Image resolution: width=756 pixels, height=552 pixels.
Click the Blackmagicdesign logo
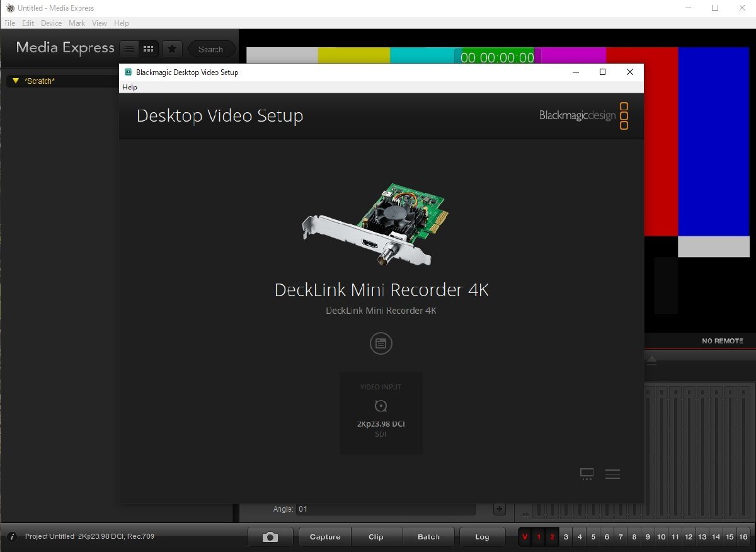pyautogui.click(x=584, y=116)
